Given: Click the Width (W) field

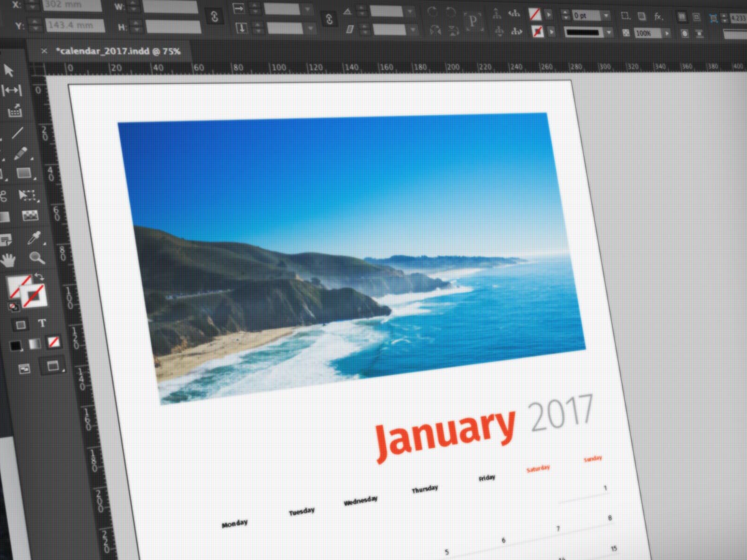Looking at the screenshot, I should [x=171, y=7].
